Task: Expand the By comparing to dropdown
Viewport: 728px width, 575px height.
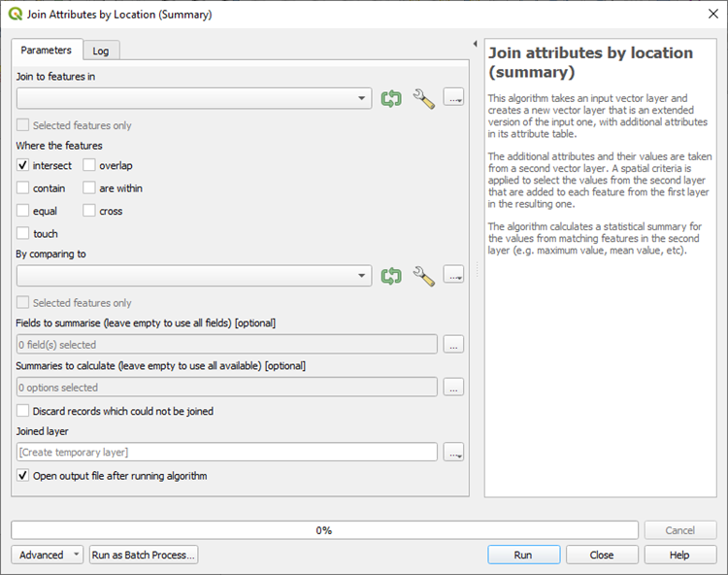Action: click(x=362, y=276)
